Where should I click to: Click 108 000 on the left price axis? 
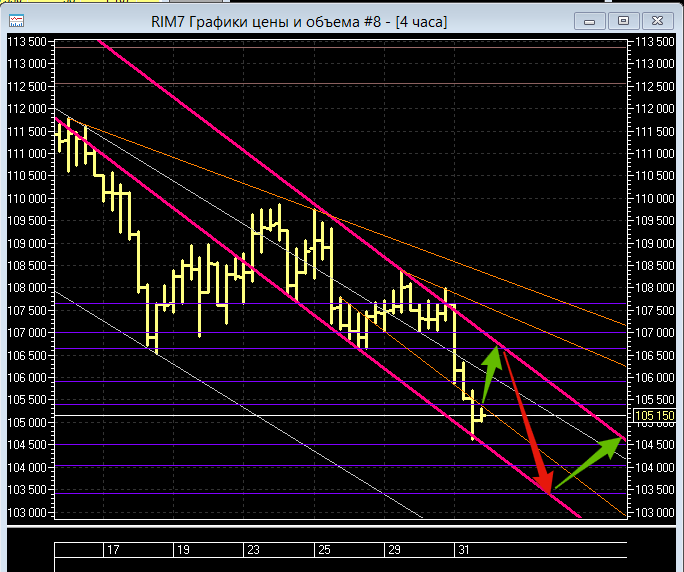(27, 288)
